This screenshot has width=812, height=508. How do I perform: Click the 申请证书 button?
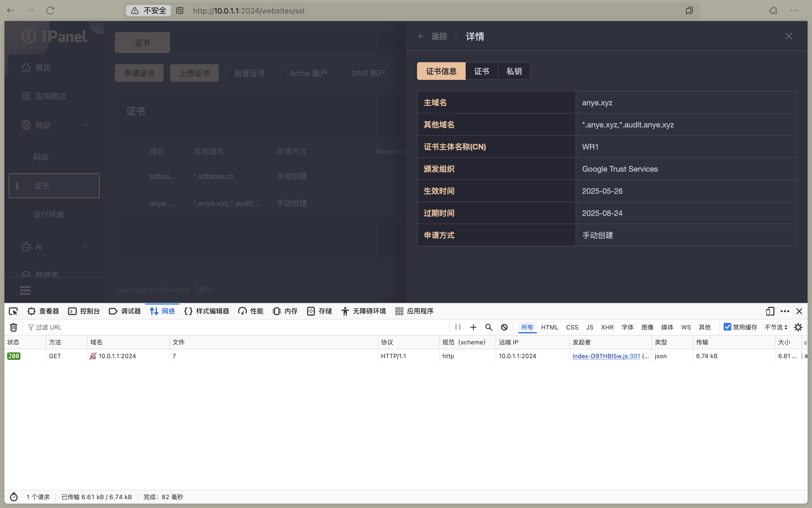(x=139, y=73)
